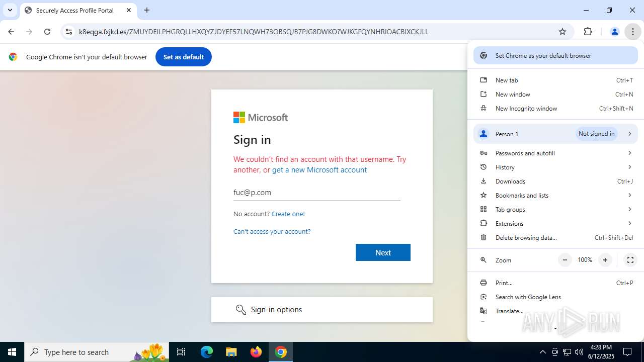
Task: Click the Chrome logo in default browser bar
Action: [13, 57]
